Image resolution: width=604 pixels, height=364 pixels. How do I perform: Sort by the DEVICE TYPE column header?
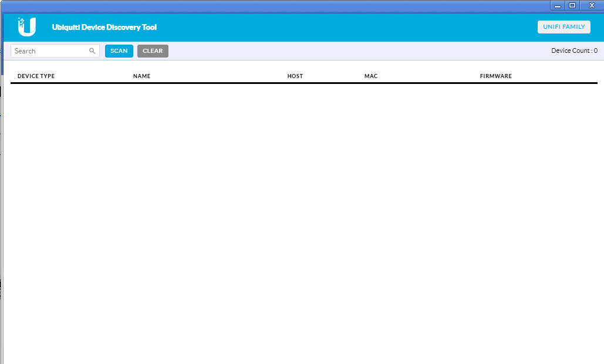point(36,76)
